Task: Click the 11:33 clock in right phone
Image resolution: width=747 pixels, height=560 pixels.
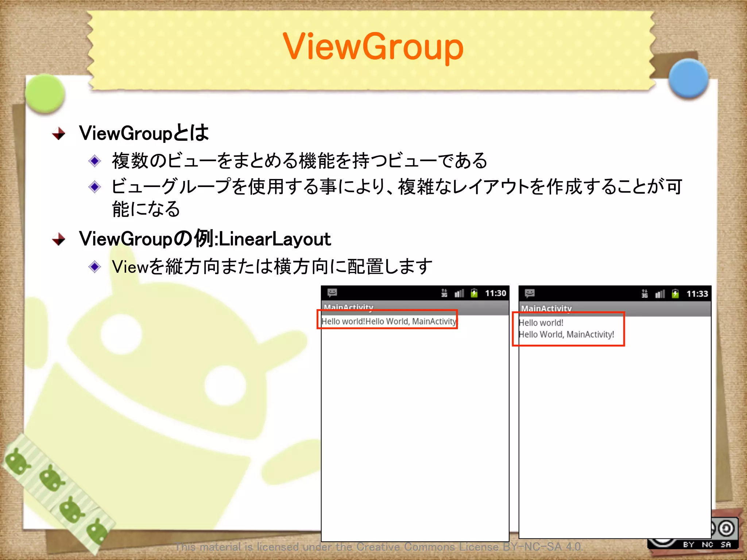Action: [697, 294]
